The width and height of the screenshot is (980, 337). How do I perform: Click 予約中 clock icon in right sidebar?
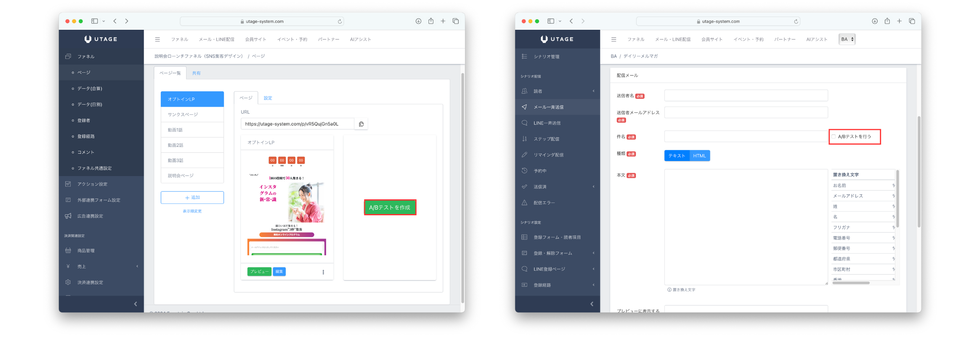pyautogui.click(x=524, y=171)
